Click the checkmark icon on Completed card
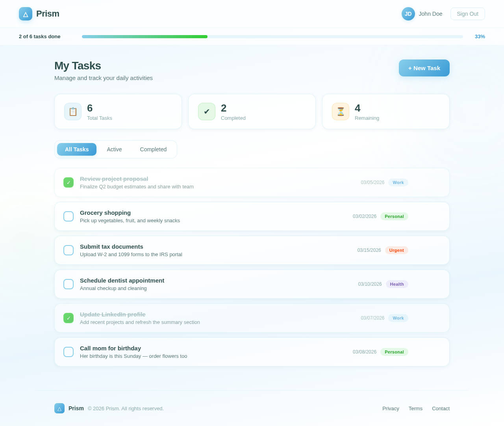 pyautogui.click(x=206, y=111)
